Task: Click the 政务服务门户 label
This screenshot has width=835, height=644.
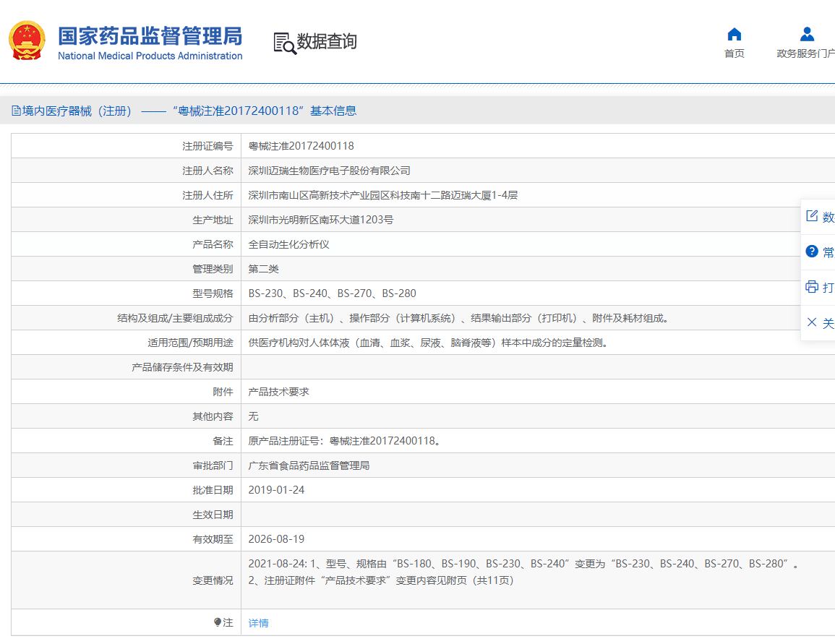Action: pyautogui.click(x=805, y=53)
